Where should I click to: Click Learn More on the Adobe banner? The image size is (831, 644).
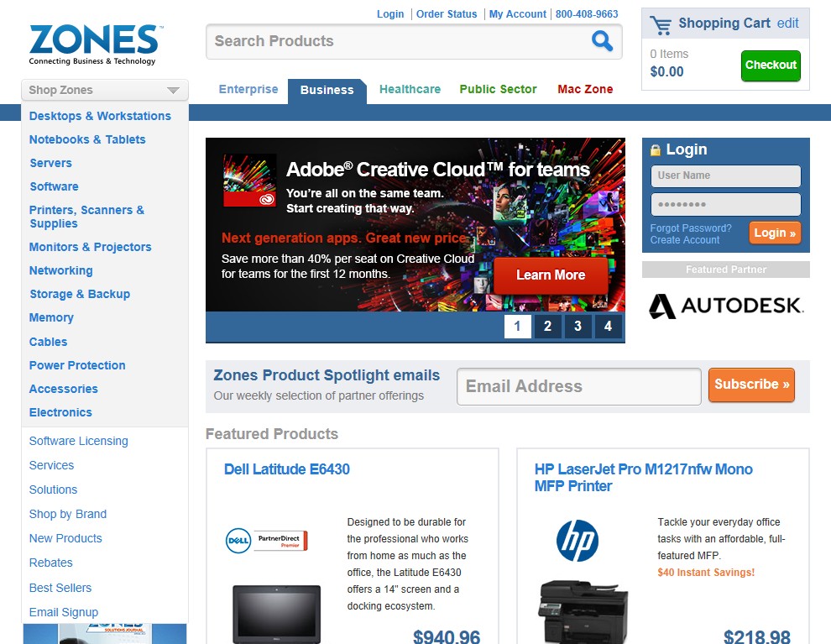point(551,275)
